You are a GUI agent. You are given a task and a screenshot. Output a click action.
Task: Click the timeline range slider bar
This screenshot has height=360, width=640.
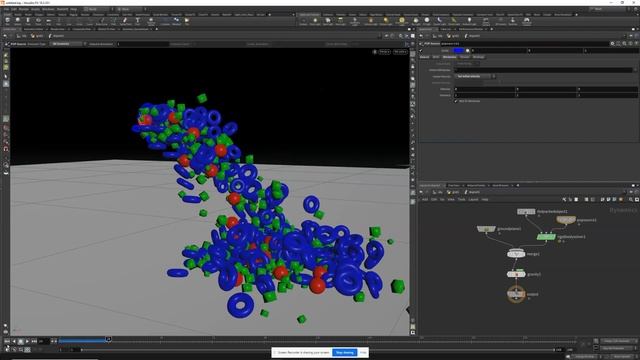tap(317, 350)
